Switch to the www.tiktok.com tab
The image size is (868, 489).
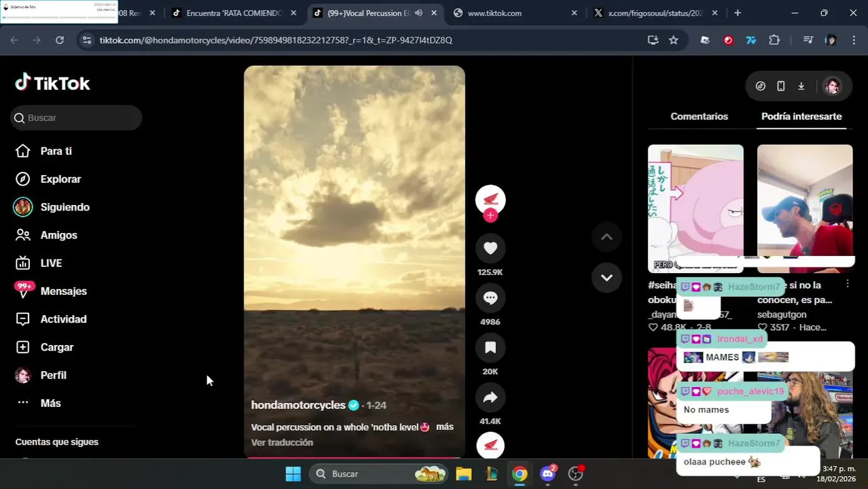click(516, 13)
